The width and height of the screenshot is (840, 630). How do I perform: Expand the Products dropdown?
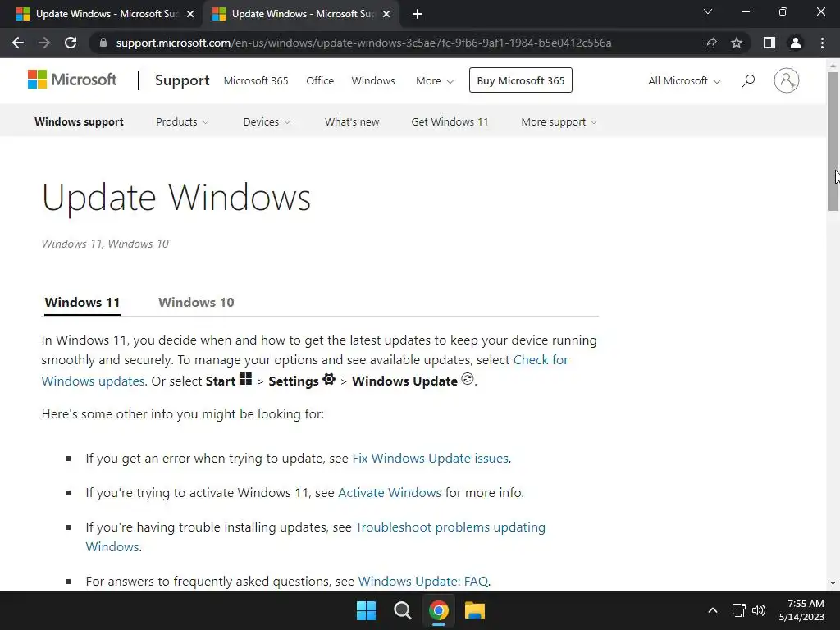pos(182,121)
